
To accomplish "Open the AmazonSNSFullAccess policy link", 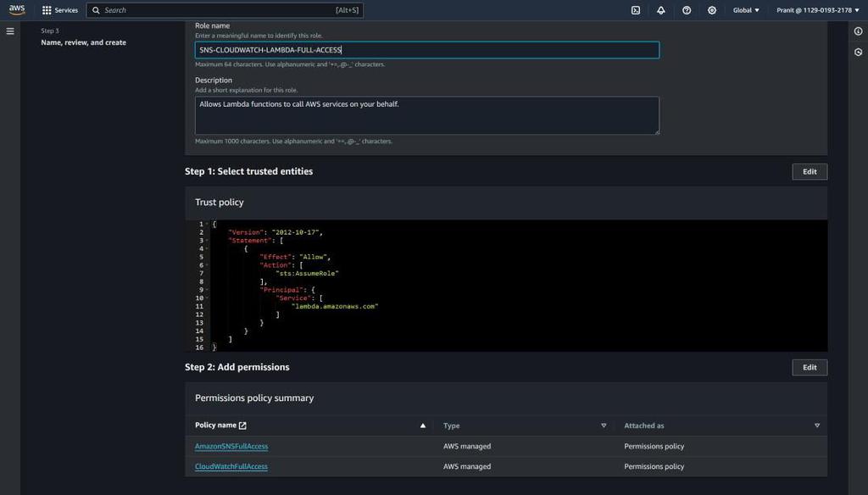I will [231, 446].
